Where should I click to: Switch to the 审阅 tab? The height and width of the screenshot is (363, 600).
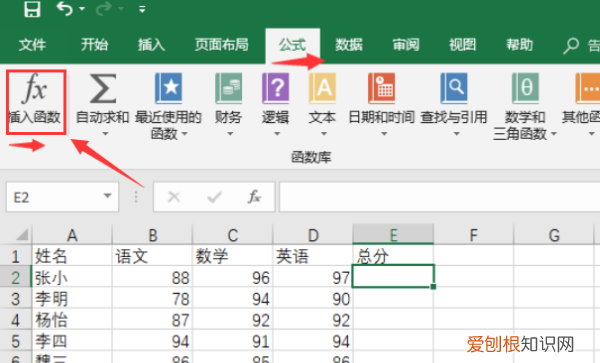[406, 45]
